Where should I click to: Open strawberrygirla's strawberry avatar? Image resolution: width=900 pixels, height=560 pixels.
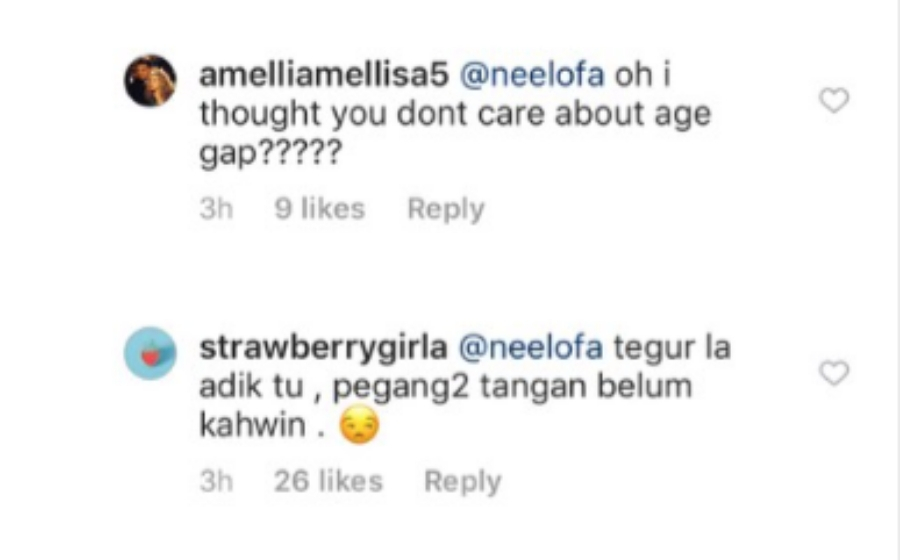tap(150, 353)
